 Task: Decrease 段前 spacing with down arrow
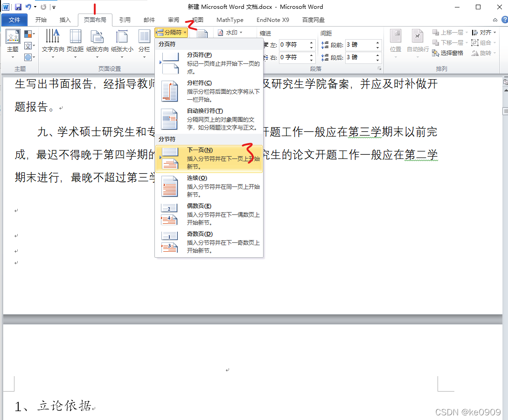[x=378, y=47]
